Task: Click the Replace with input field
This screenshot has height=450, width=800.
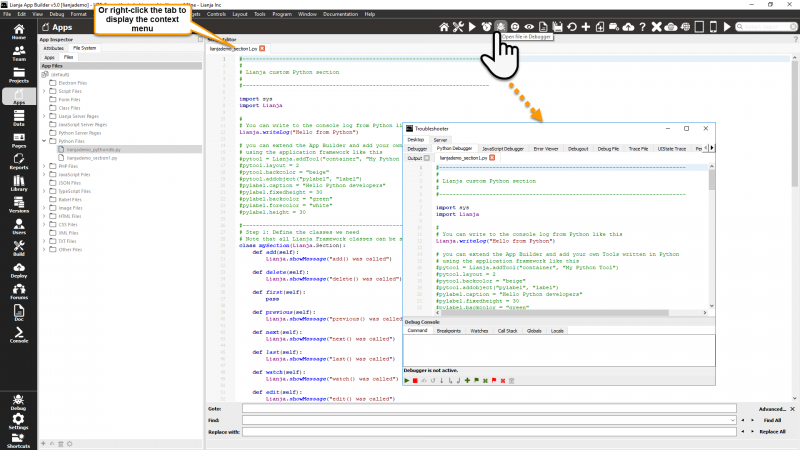Action: click(x=489, y=432)
